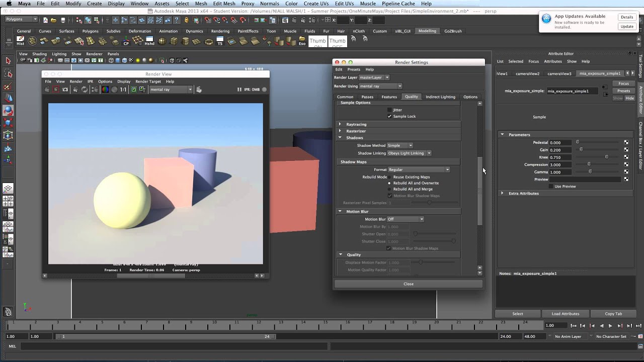This screenshot has width=644, height=362.
Task: Click the open scene folder icon in the status line
Action: [x=53, y=20]
